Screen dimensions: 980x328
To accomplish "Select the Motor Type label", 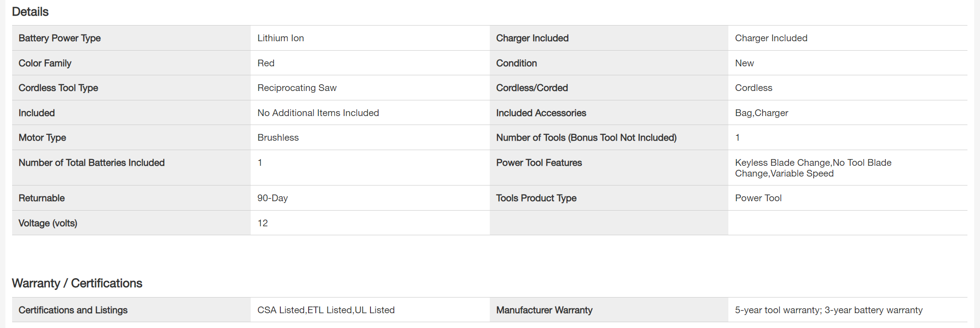I will coord(42,138).
